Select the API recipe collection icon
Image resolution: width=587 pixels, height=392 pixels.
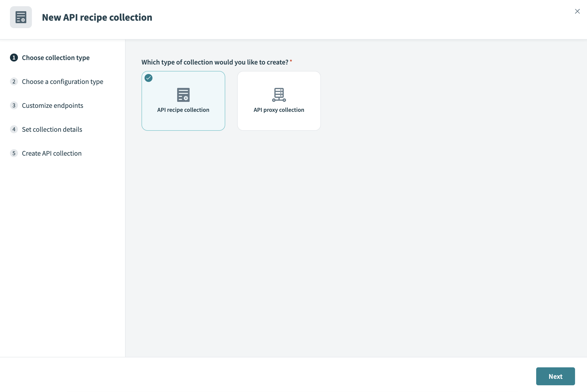183,94
